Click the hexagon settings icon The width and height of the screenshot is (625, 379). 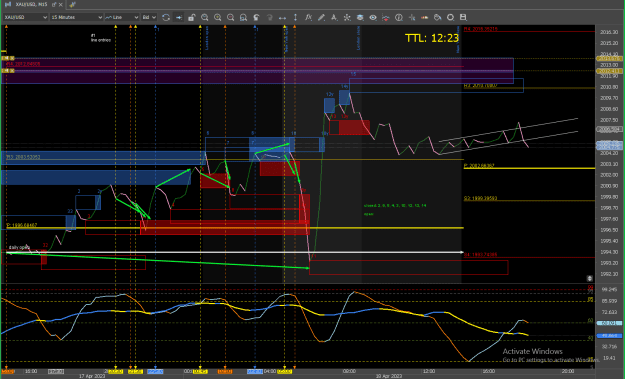point(450,17)
